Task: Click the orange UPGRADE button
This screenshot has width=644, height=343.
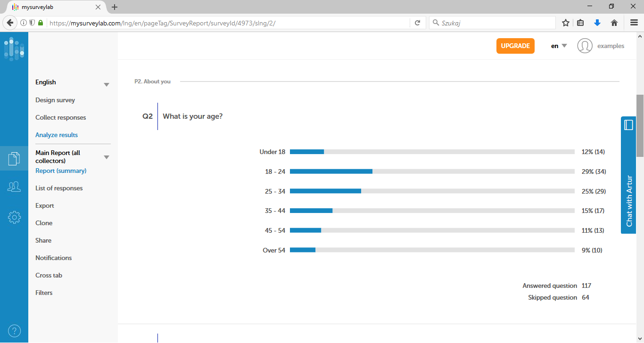Action: [515, 46]
